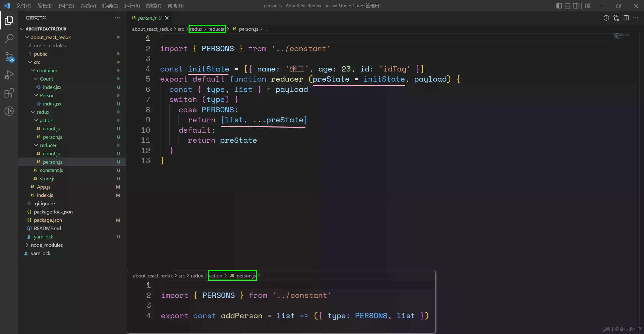Open editor more actions ellipsis
This screenshot has width=644, height=334.
[x=636, y=18]
